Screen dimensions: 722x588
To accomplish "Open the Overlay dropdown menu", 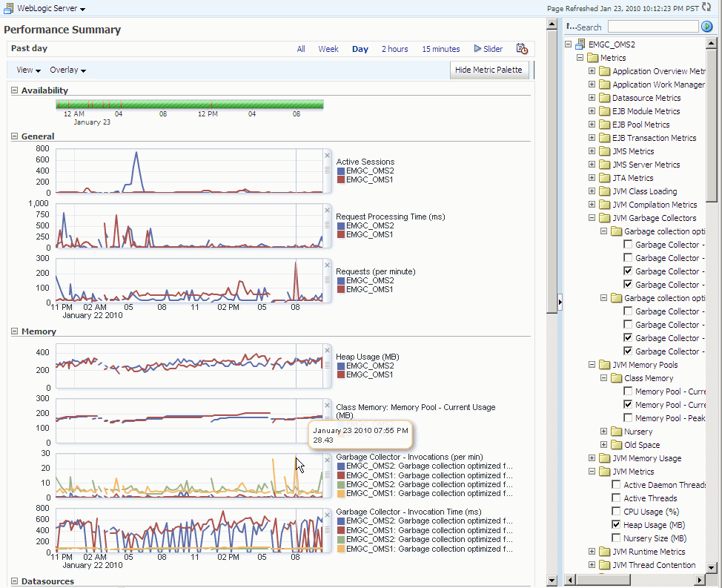I will (67, 70).
